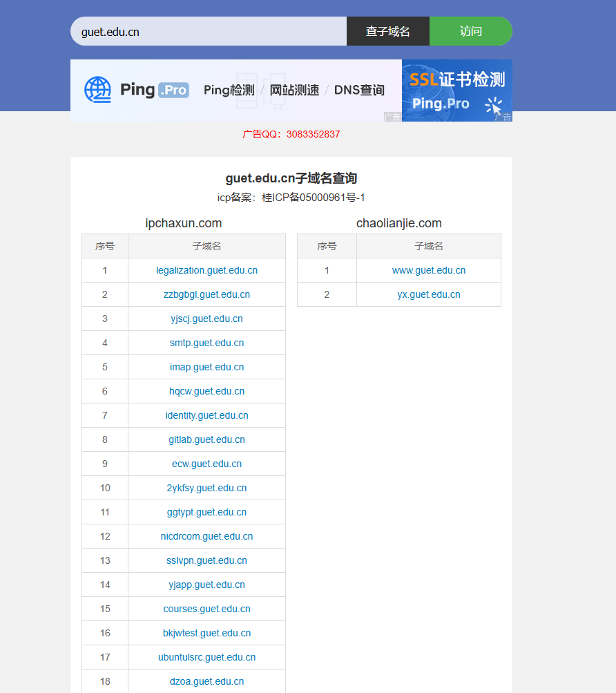Open the ubuntulsrc.guet.edu.cn subdomain
The height and width of the screenshot is (693, 616).
click(x=206, y=657)
